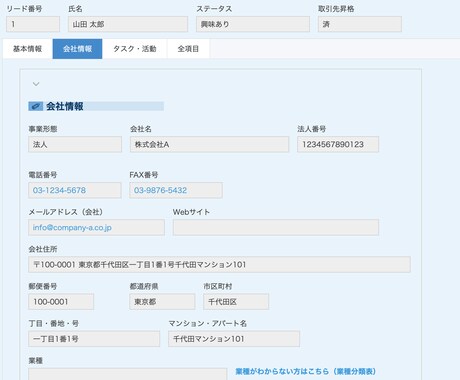Click the 市区町村 field showing 千代田区

coord(236,302)
